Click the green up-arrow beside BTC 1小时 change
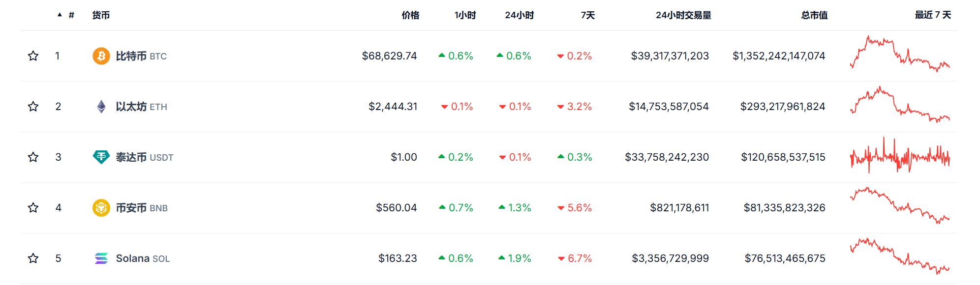980x285 pixels. [x=442, y=56]
